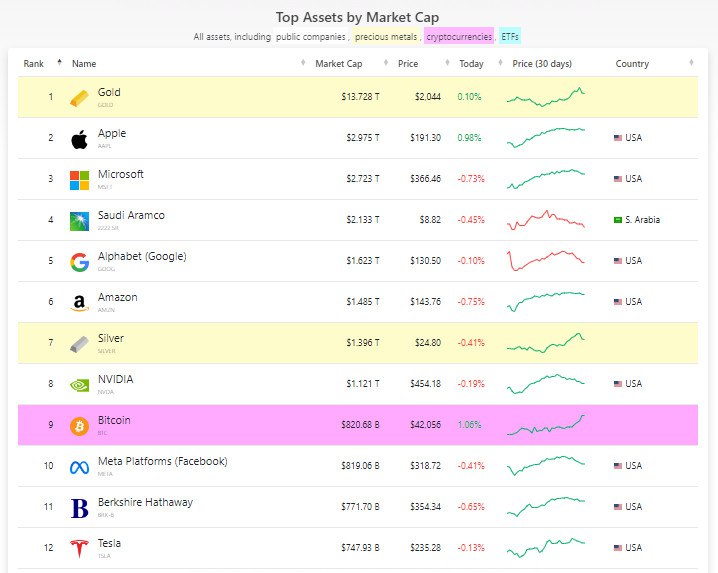Open the cryptocurrencies filter link
The height and width of the screenshot is (573, 718).
459,37
